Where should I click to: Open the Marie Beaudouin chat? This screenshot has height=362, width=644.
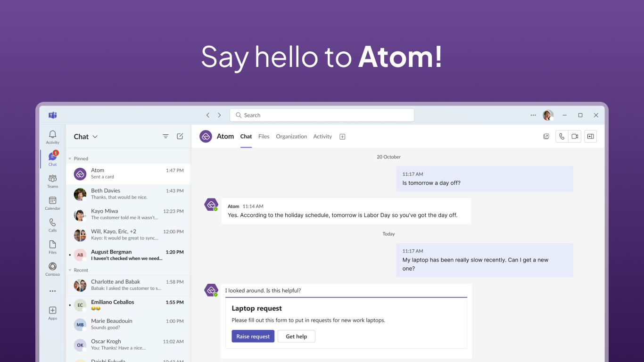tap(128, 324)
